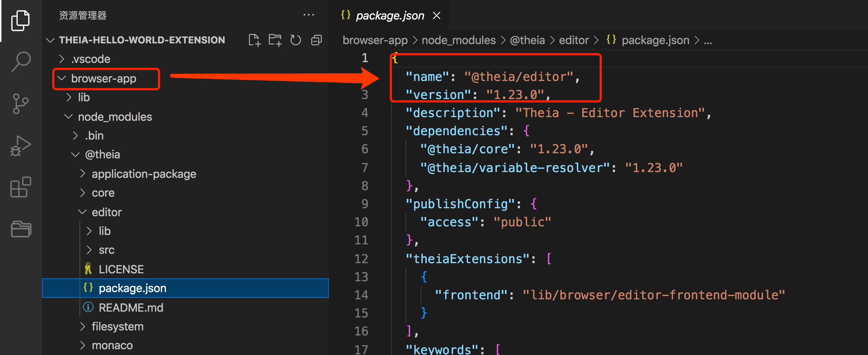
Task: Click the package.json braces icon in tree
Action: coord(88,288)
